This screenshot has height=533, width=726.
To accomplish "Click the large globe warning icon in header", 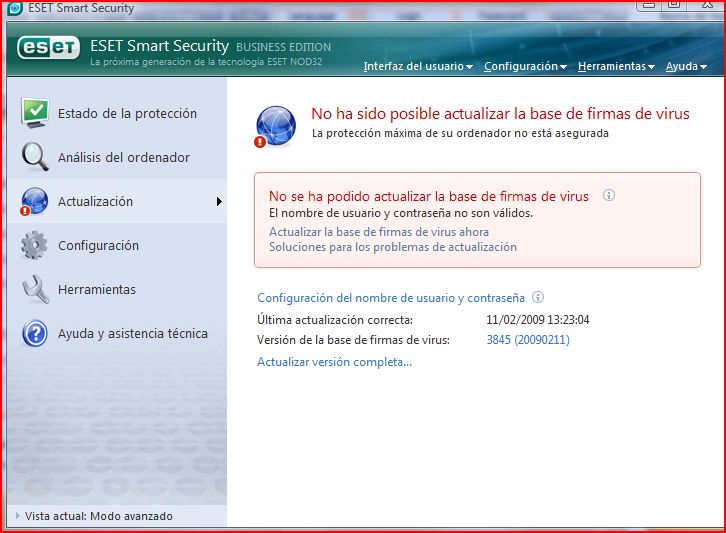I will 275,126.
